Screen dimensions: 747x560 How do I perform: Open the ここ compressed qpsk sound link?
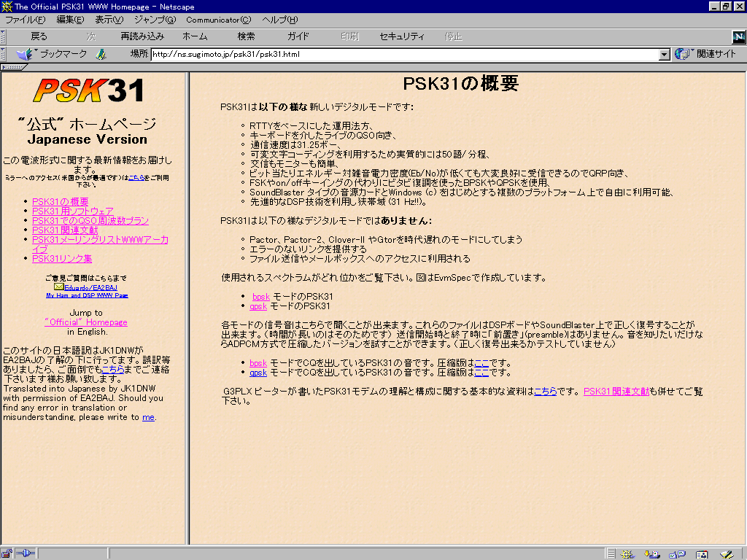[x=481, y=373]
